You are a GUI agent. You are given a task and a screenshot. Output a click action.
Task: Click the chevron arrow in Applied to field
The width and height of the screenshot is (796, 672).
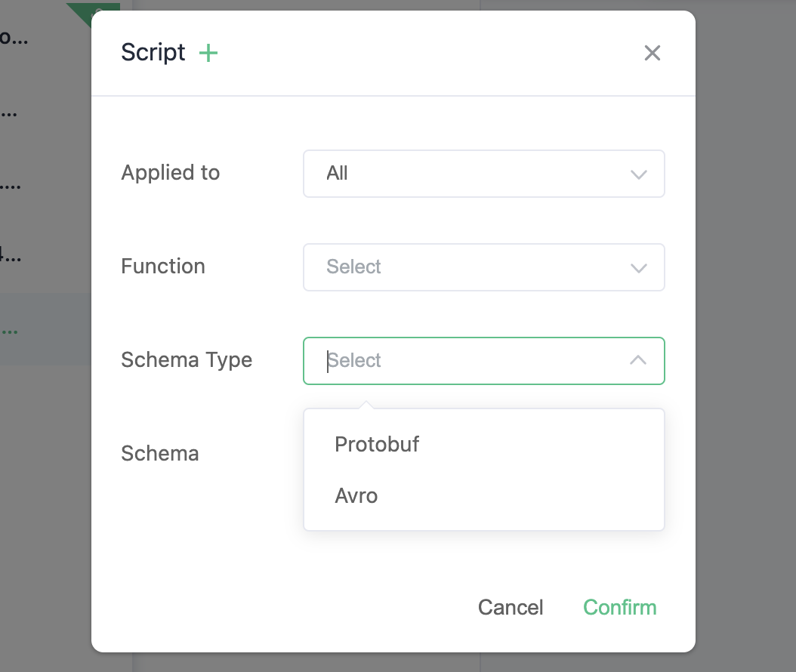638,174
